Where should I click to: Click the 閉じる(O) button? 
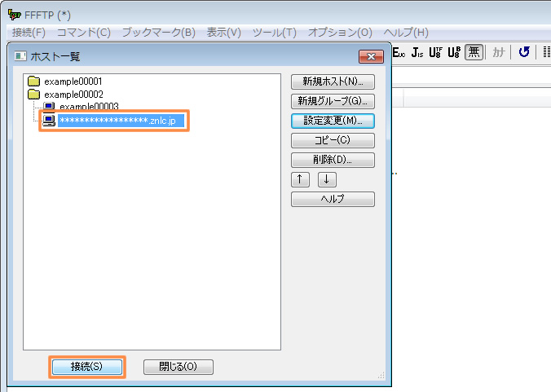point(179,367)
